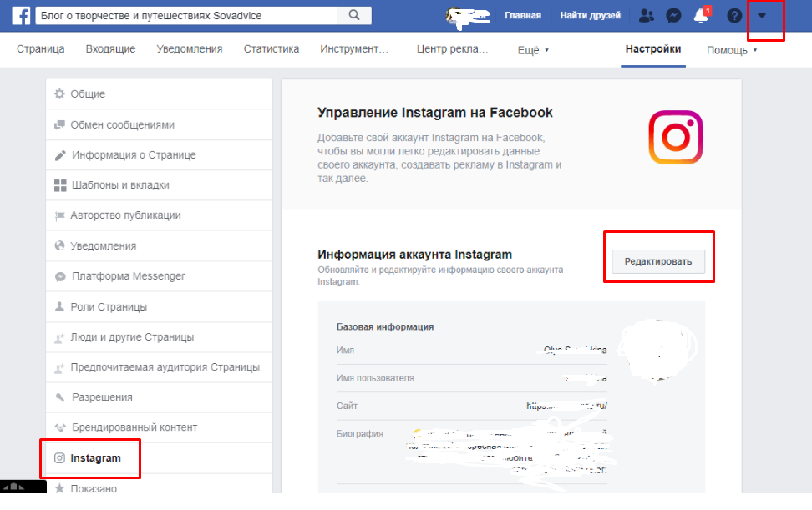
Task: Click the Instagram logo image
Action: pyautogui.click(x=676, y=137)
